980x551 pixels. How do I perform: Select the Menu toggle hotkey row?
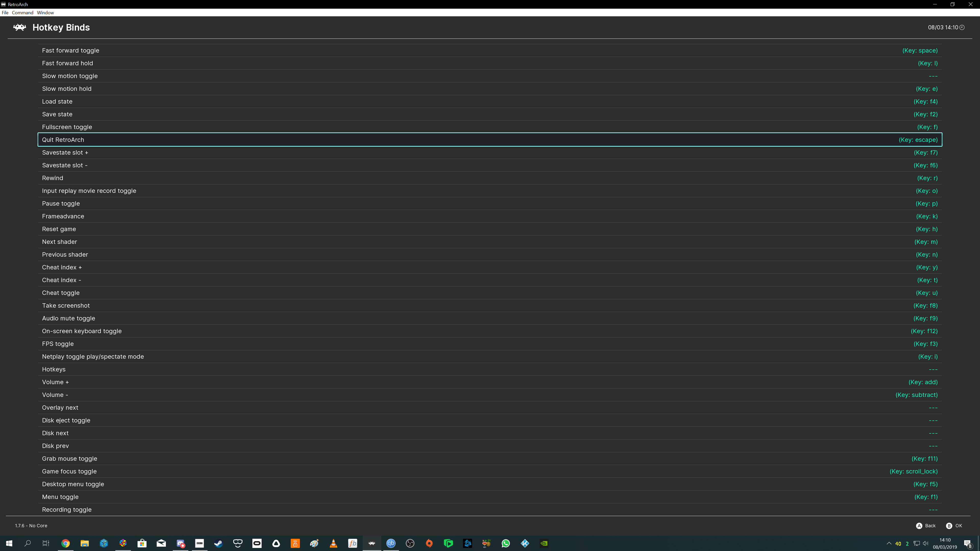(490, 497)
